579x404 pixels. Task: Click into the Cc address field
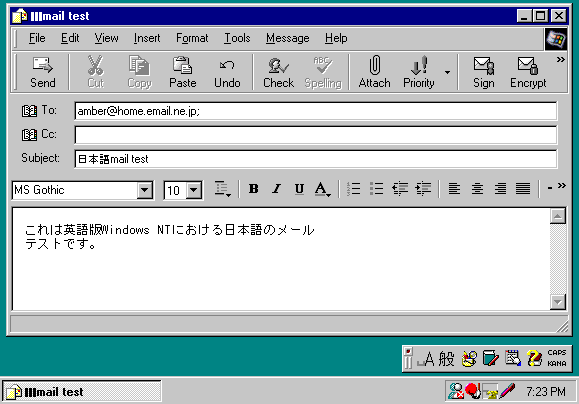[x=316, y=135]
